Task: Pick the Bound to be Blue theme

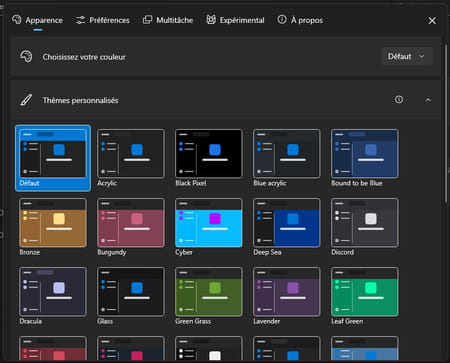Action: point(365,158)
